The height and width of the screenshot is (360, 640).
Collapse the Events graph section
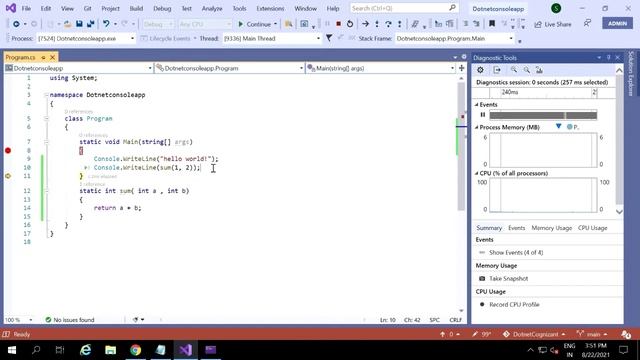[476, 104]
